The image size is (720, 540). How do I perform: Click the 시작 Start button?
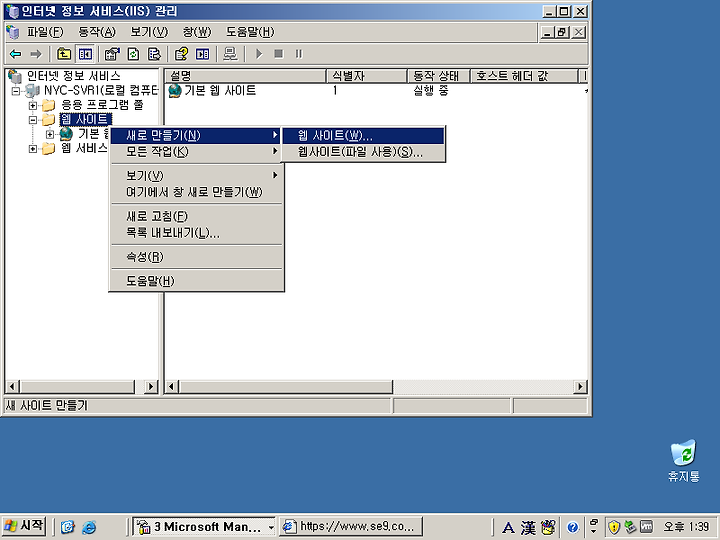click(23, 526)
